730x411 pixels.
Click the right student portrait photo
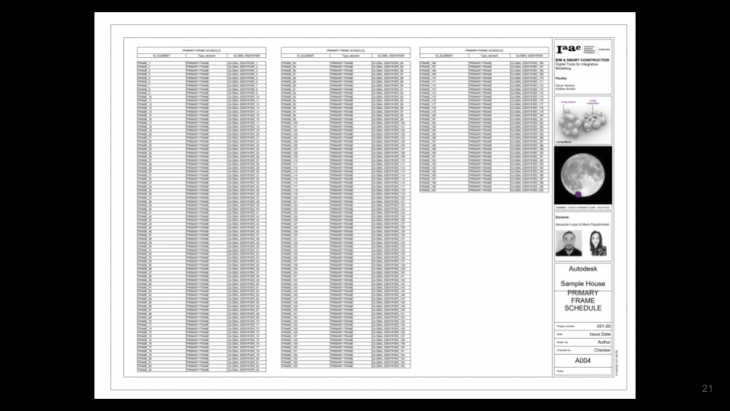598,244
